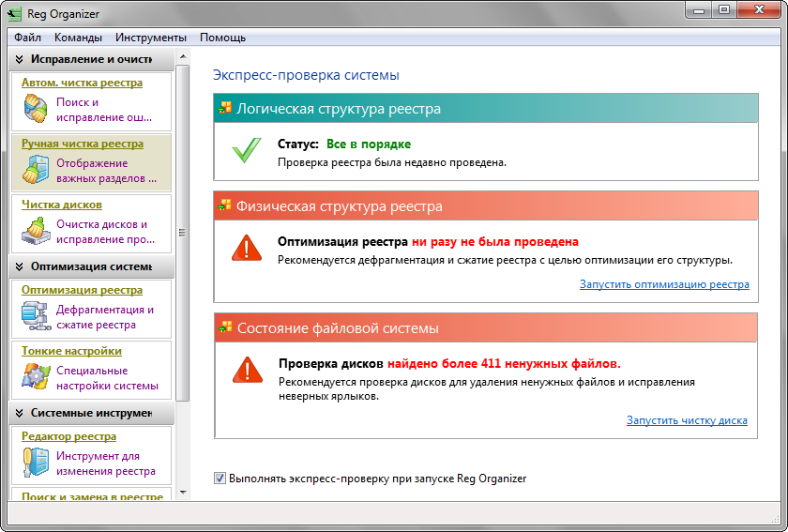Click the registry editor tool icon
The image size is (788, 532).
[37, 463]
